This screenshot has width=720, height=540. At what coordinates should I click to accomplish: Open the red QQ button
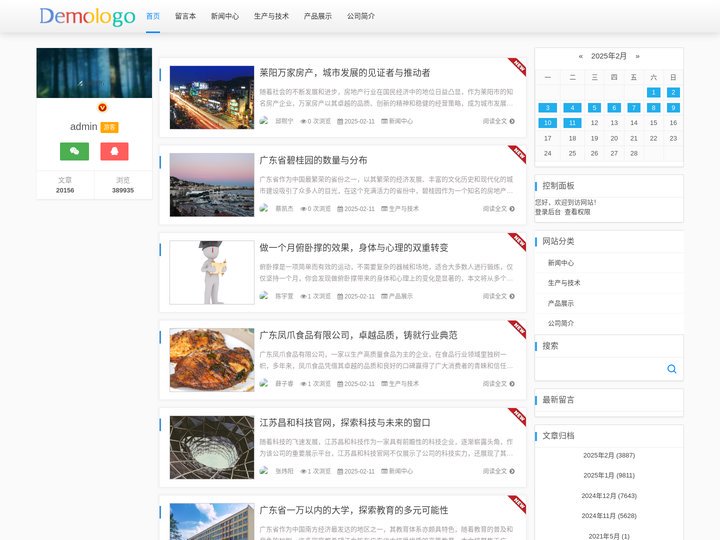pos(114,151)
